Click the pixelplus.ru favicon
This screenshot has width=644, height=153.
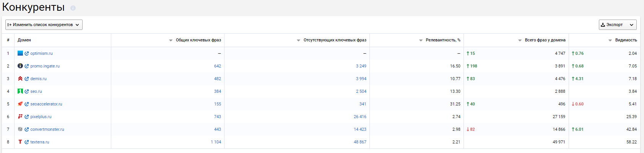(20, 117)
